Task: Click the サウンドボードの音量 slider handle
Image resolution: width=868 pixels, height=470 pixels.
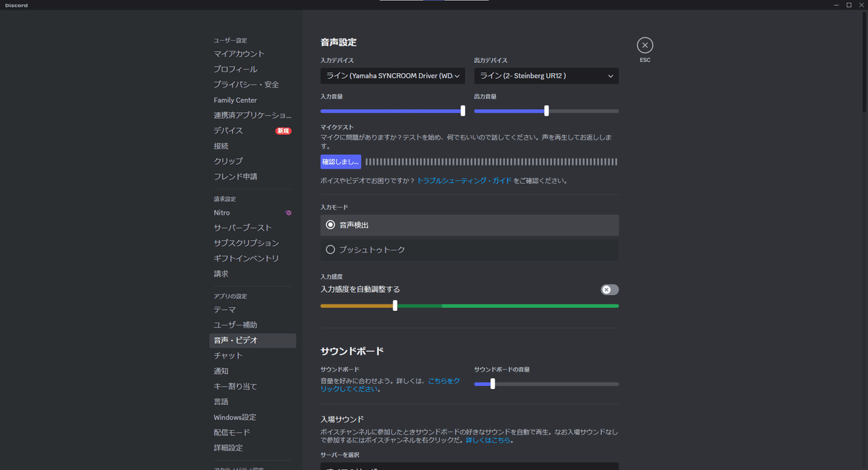Action: tap(493, 384)
